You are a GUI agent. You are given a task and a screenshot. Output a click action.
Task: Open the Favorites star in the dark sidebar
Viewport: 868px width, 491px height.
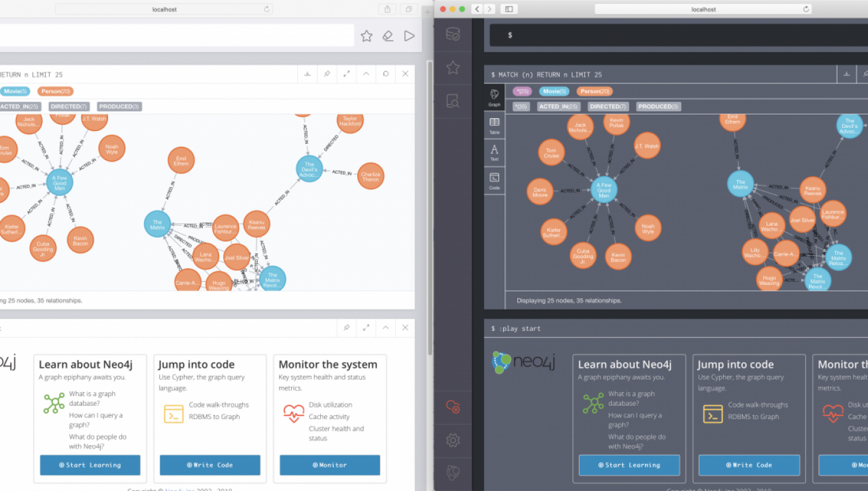(453, 67)
